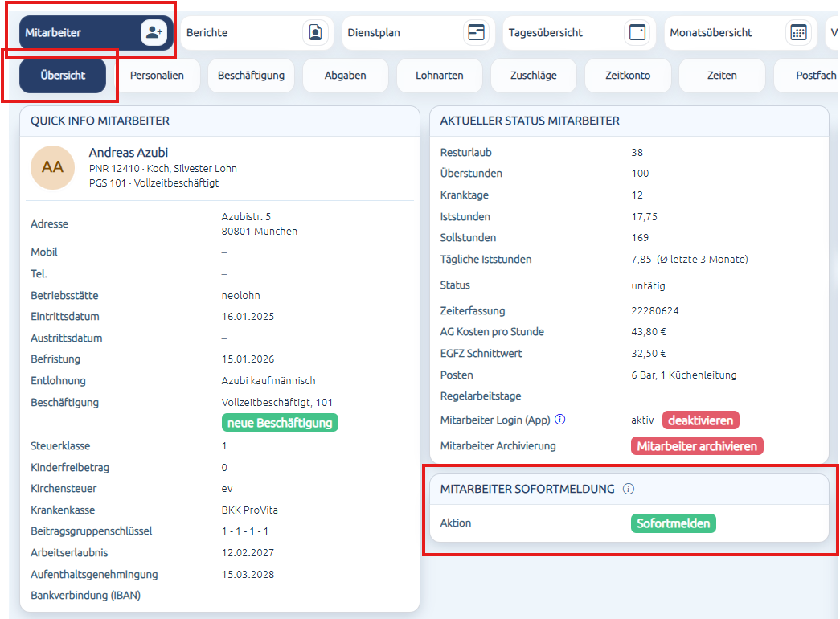Click the value Vollzeitbeschäftigt, 101
Screen dimensions: 840x619
[x=277, y=402]
